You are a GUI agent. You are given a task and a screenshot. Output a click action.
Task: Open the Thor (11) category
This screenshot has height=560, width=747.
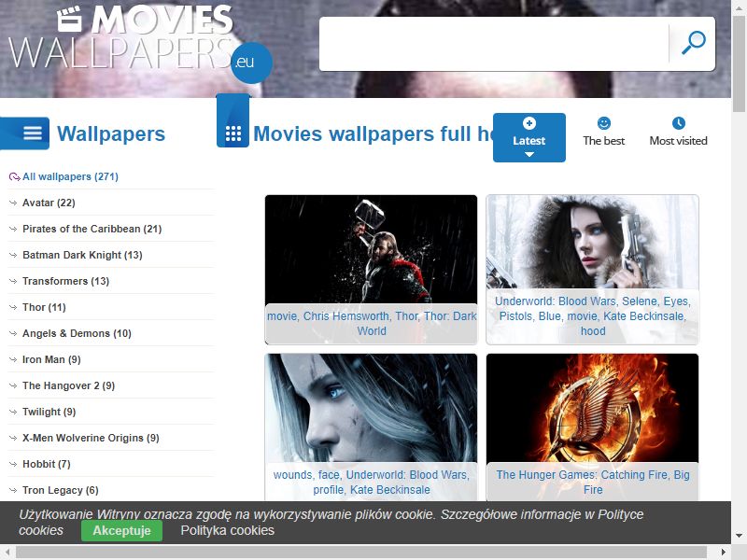[44, 308]
